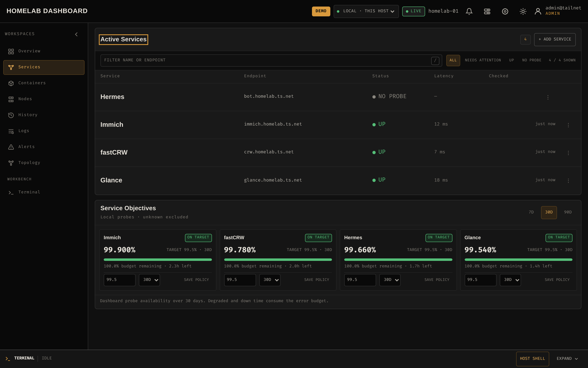Open the Hermes row actions menu
Image resolution: width=588 pixels, height=368 pixels.
pos(548,97)
